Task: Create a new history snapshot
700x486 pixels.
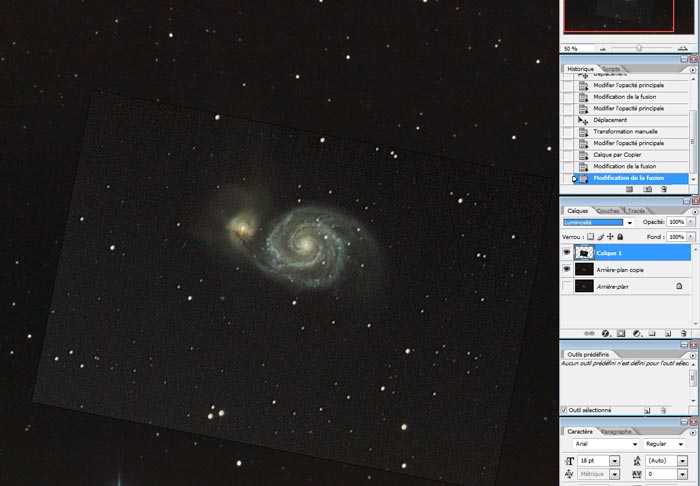Action: [x=647, y=189]
